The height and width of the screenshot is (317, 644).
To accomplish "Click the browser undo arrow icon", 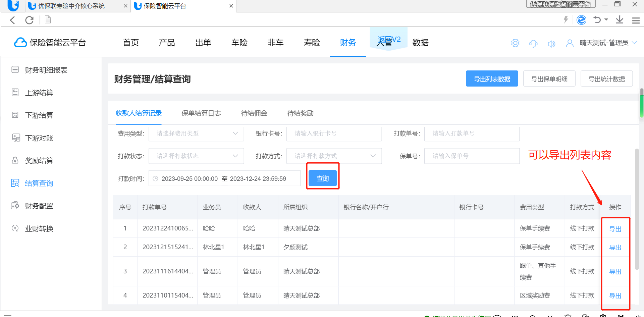I will [x=597, y=19].
